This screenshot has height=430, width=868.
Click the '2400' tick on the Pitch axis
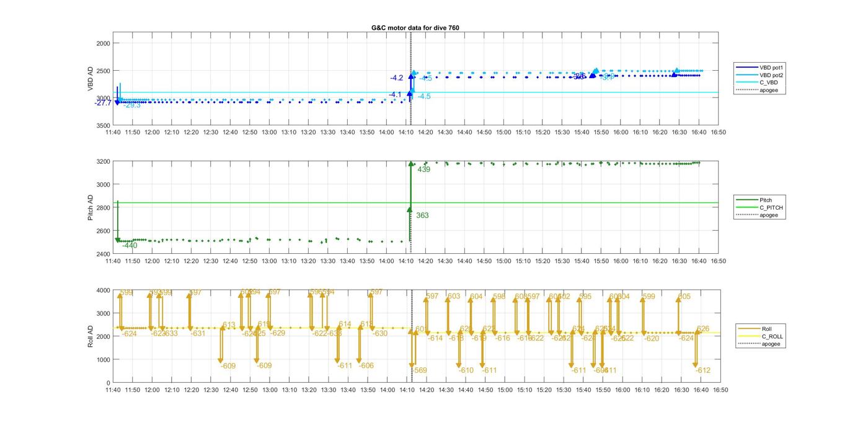click(103, 254)
